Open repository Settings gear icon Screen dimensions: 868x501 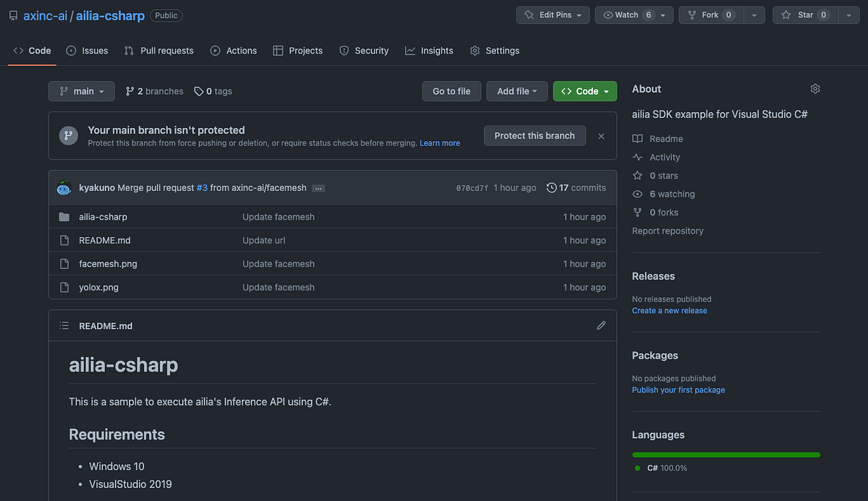click(475, 51)
